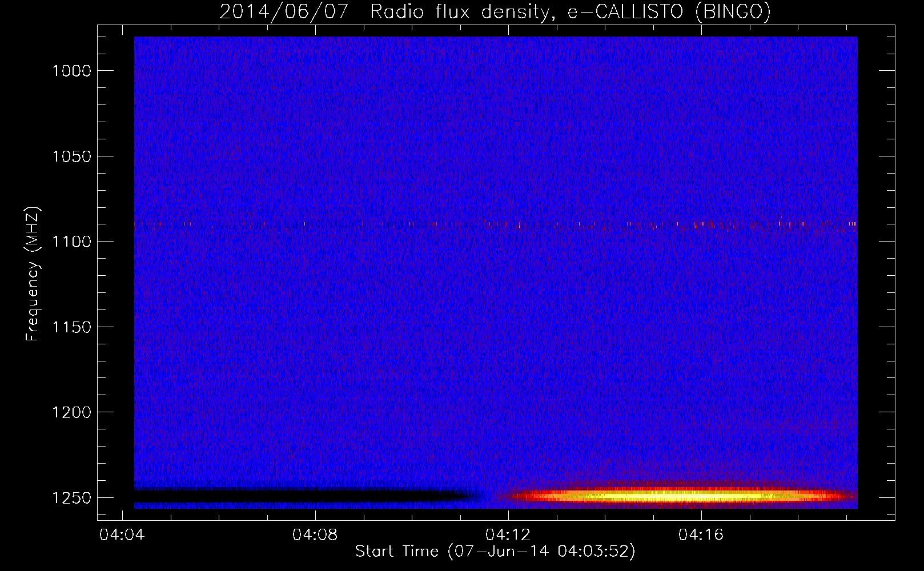924x571 pixels.
Task: Click the 04:08 time tick label
Action: click(x=315, y=534)
